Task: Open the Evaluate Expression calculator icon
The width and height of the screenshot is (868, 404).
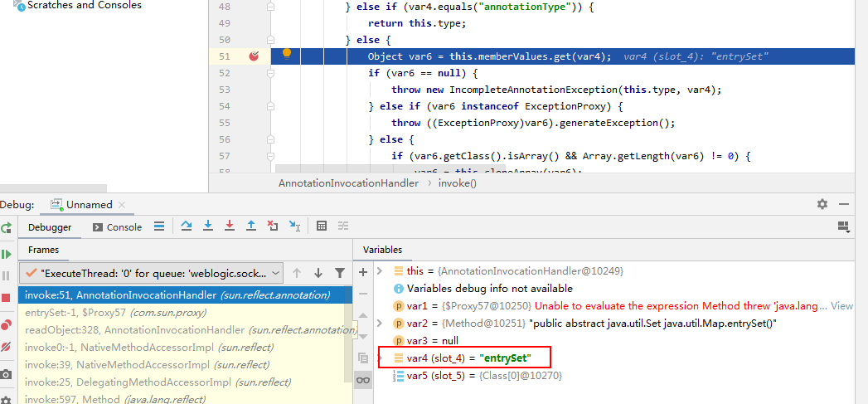Action: pos(322,226)
